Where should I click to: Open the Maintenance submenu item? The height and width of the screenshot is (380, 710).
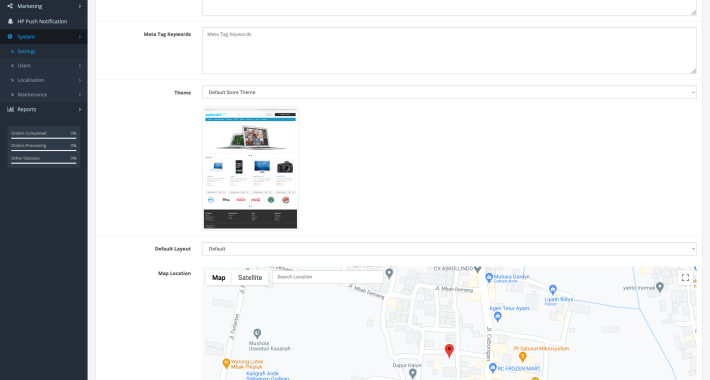point(32,95)
